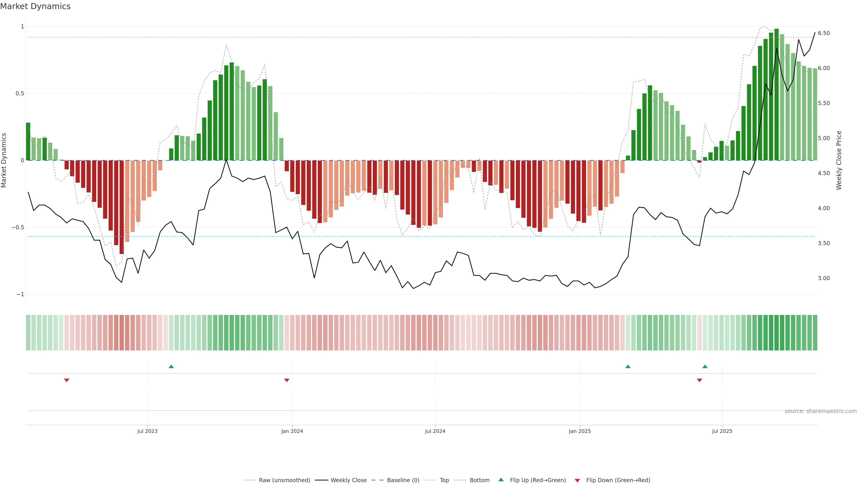Toggle the Weekly Close legend entry
Screen dimensions: 868x488
coord(348,480)
